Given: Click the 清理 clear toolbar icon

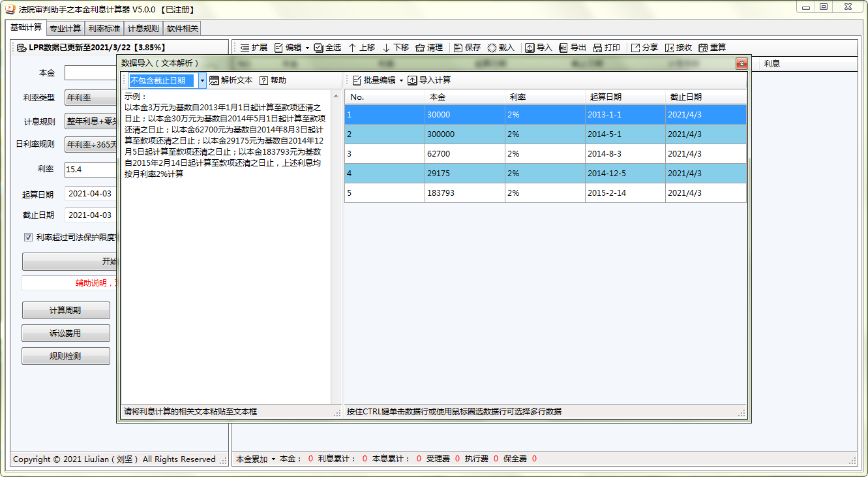Looking at the screenshot, I should [x=420, y=48].
